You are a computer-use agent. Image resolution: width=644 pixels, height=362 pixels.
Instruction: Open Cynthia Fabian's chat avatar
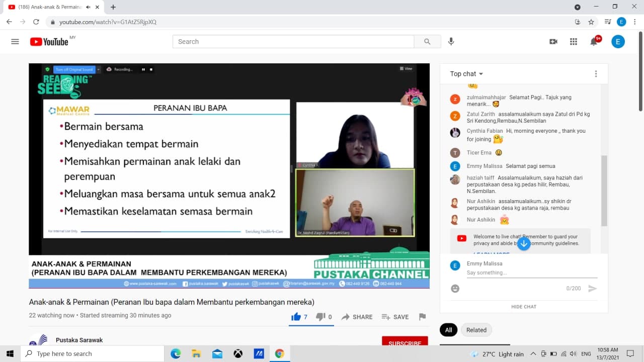point(455,133)
